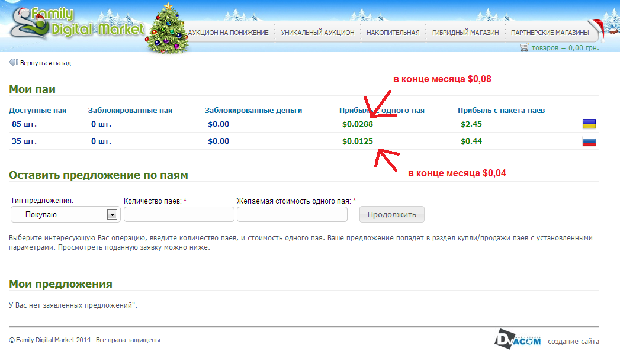Navigate to Партнерские магазины
The image size is (620, 364).
tap(549, 33)
